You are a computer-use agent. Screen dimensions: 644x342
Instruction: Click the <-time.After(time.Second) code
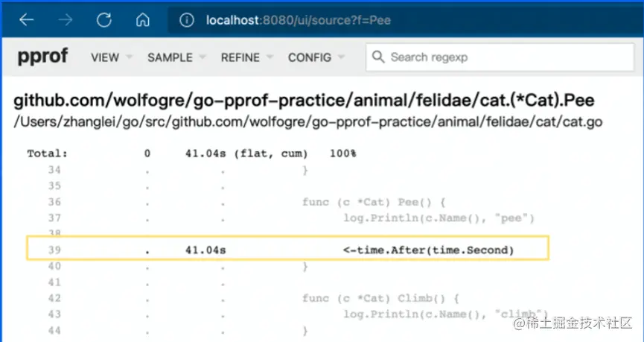[x=428, y=250]
